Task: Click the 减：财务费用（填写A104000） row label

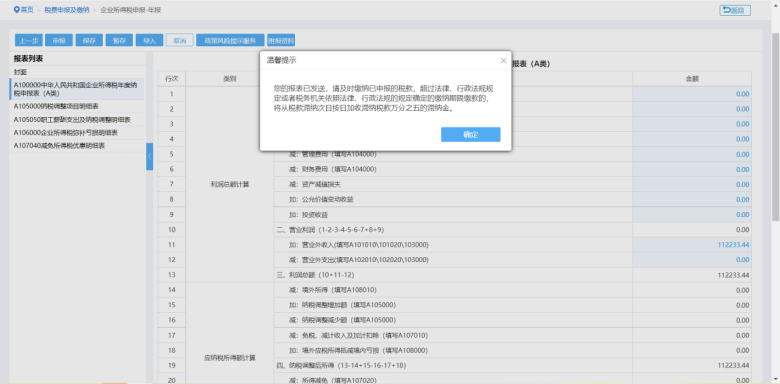Action: coord(332,169)
